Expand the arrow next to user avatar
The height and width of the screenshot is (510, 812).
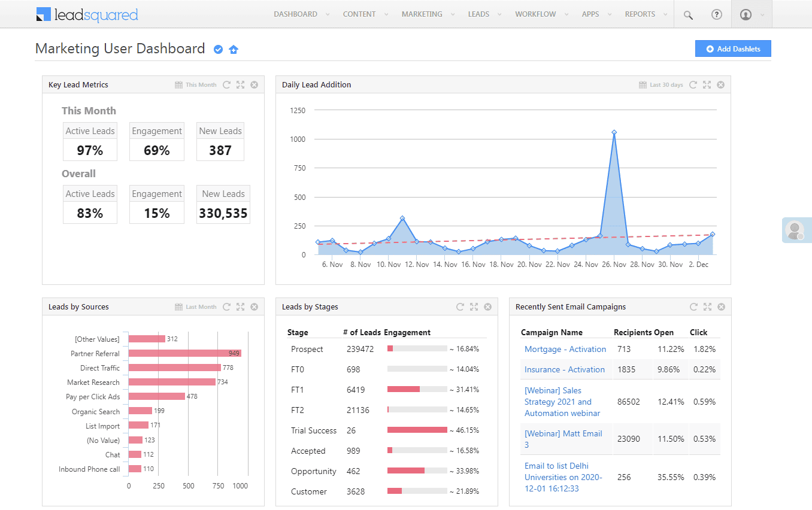(x=762, y=15)
